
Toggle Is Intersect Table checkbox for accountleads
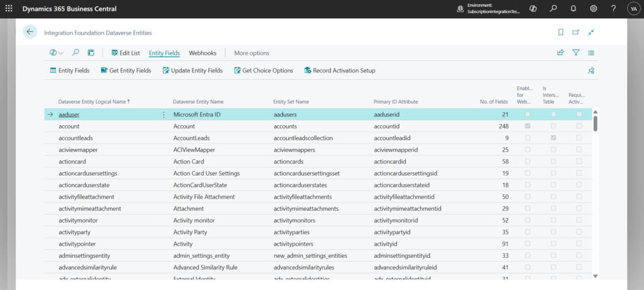click(x=553, y=138)
